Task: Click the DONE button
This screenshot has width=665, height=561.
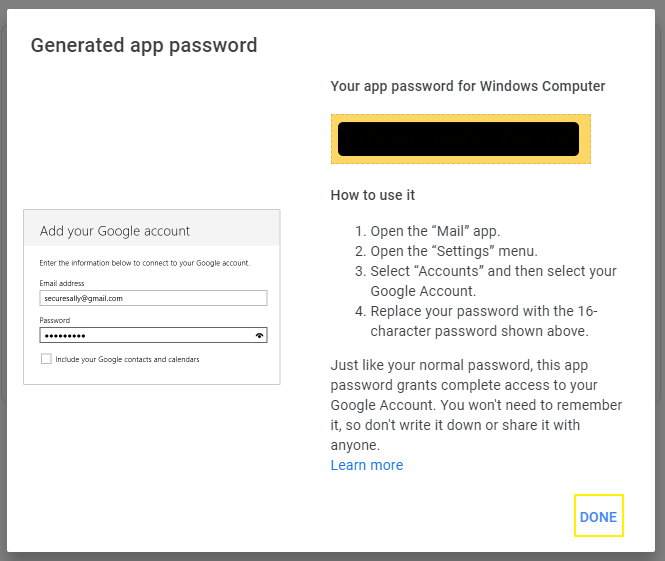Action: pos(598,517)
